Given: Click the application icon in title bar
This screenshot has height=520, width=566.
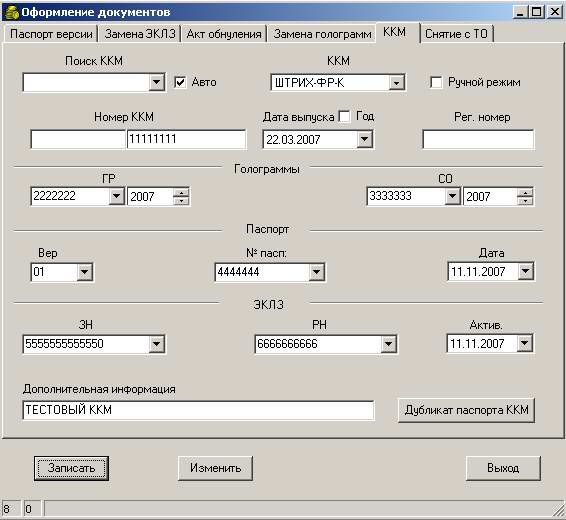Looking at the screenshot, I should 12,12.
